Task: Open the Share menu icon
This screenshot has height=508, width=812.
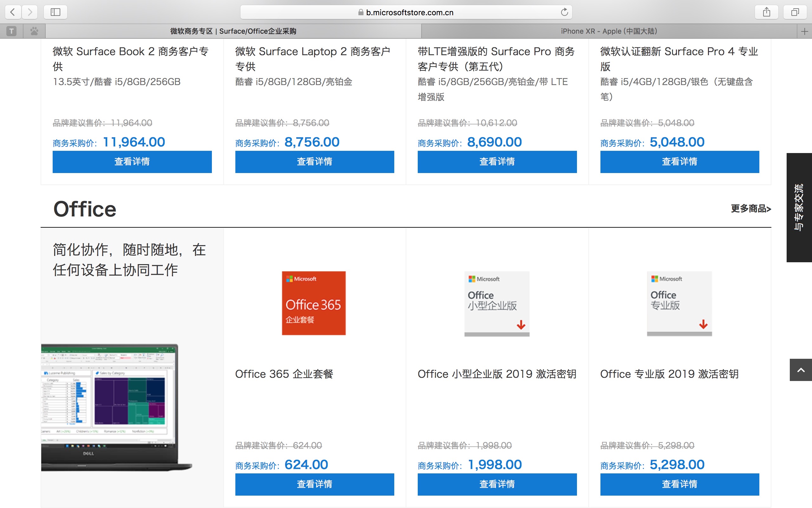Action: pos(766,12)
